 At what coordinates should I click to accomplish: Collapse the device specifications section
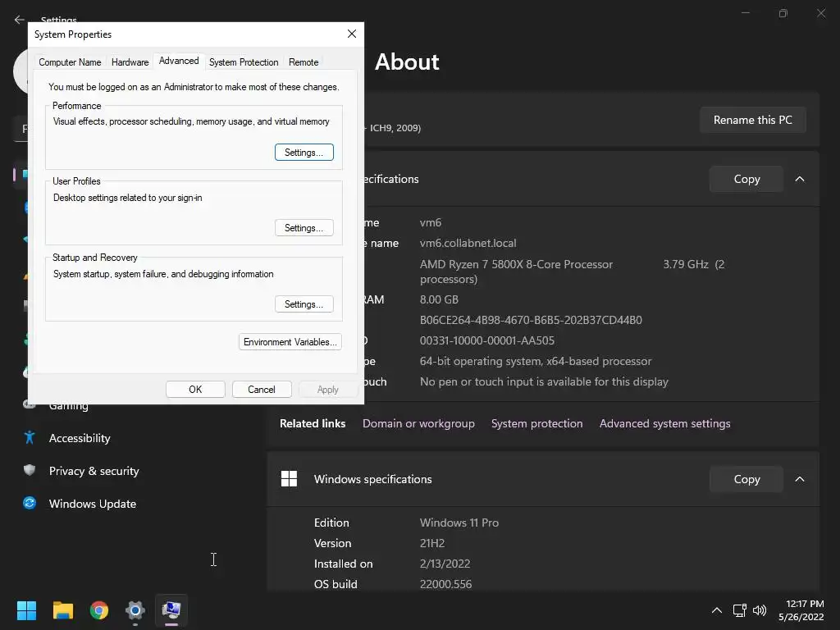tap(799, 179)
